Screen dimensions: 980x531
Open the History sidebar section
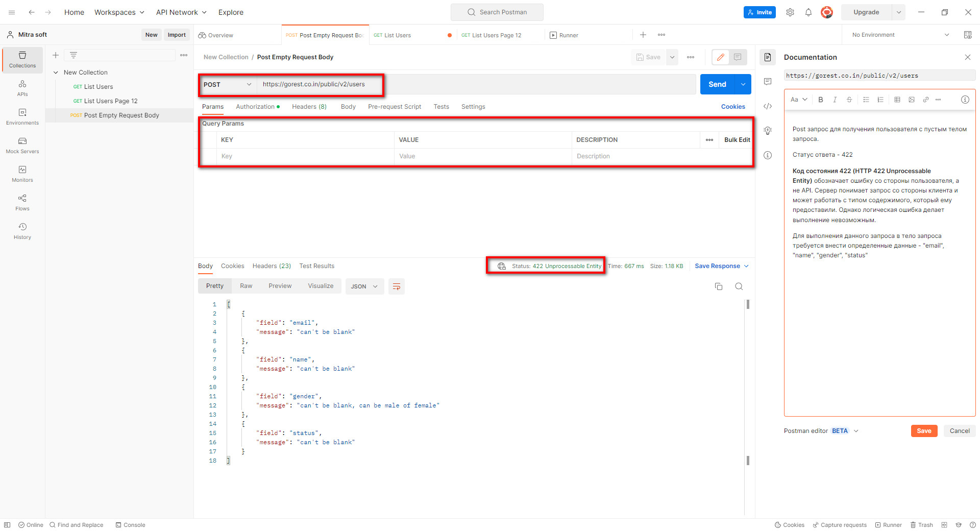22,231
